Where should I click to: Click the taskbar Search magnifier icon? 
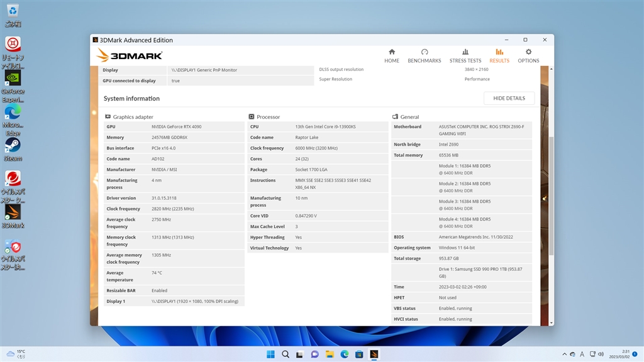click(286, 354)
